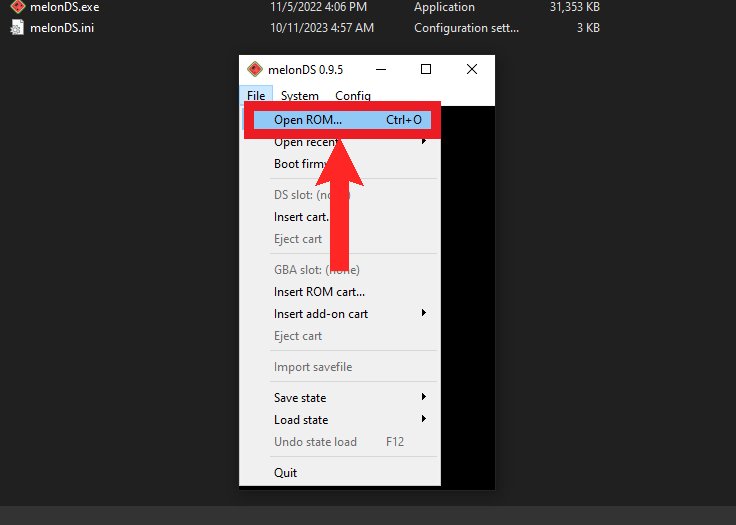Viewport: 736px width, 525px height.
Task: Expand Insert add-on cart submenu
Action: [x=340, y=314]
